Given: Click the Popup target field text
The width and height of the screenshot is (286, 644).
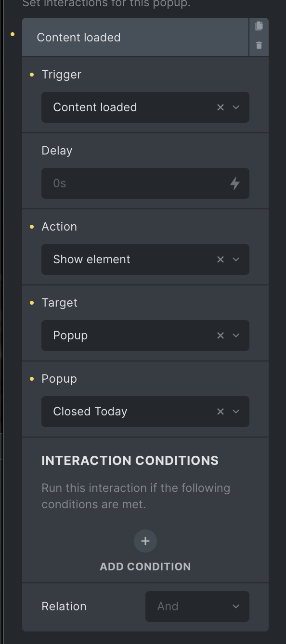Looking at the screenshot, I should tap(70, 335).
